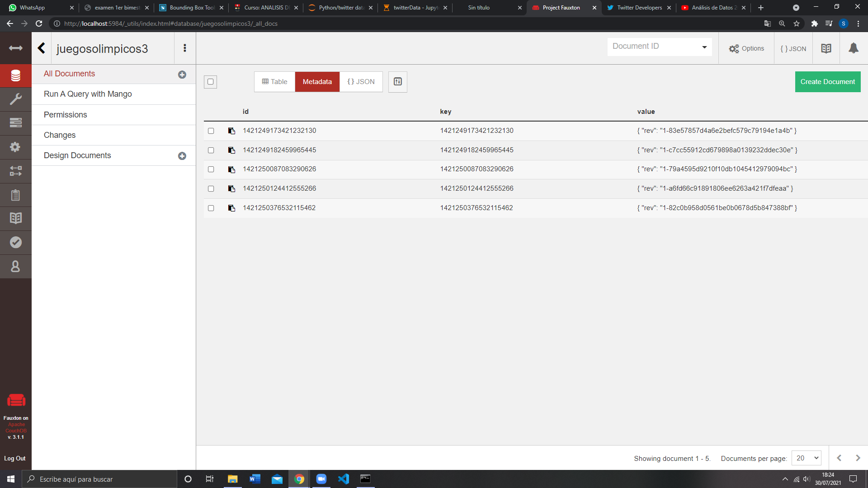
Task: Open the Databases panel in Fauxton sidebar
Action: tap(15, 75)
